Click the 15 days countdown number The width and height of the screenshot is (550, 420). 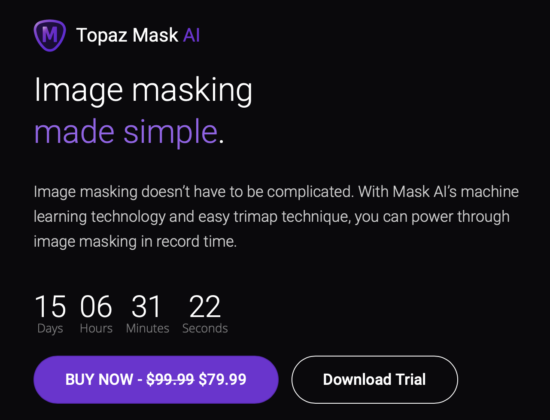[x=50, y=307]
